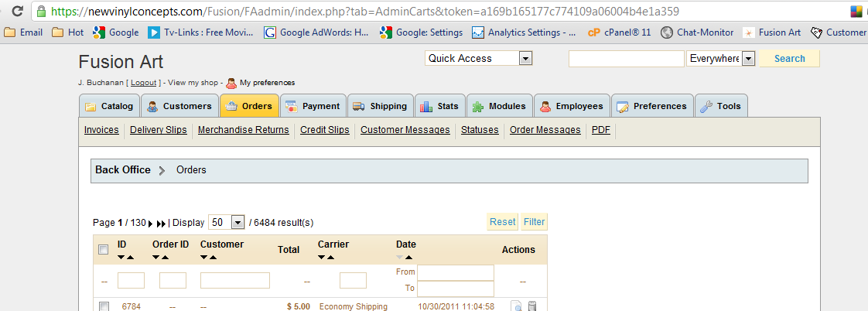Jump to last page double arrow
The height and width of the screenshot is (311, 868).
point(161,224)
